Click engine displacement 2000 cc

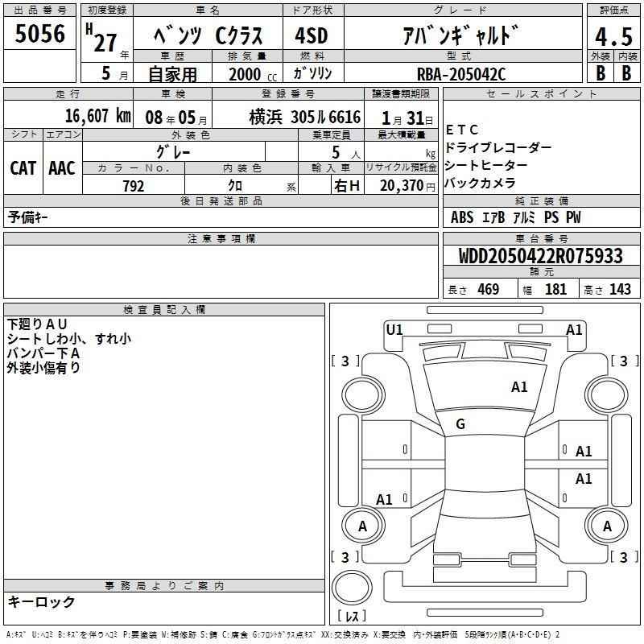(253, 74)
